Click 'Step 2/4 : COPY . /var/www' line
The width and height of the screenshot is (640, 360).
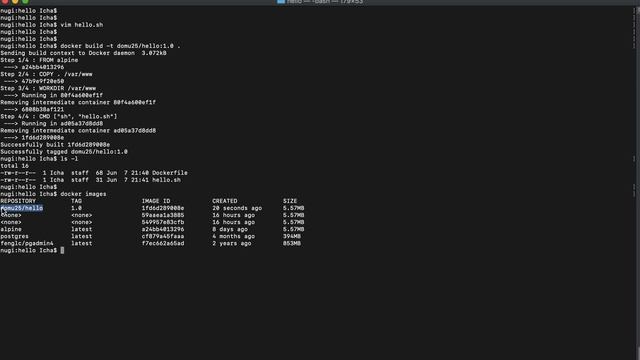click(x=46, y=74)
